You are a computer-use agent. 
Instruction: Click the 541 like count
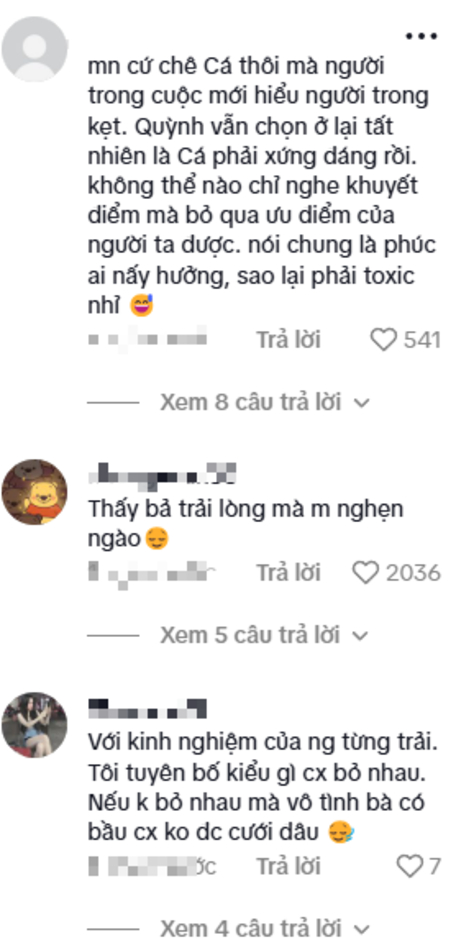point(422,340)
